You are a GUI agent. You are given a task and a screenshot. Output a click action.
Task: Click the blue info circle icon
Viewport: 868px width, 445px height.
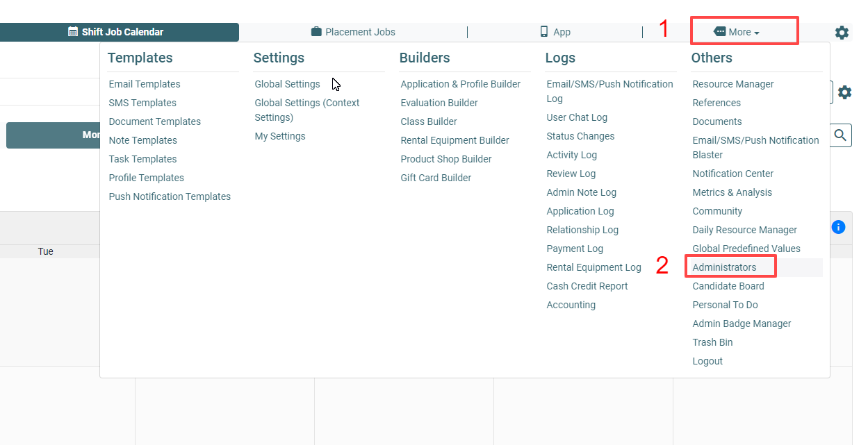pyautogui.click(x=838, y=227)
